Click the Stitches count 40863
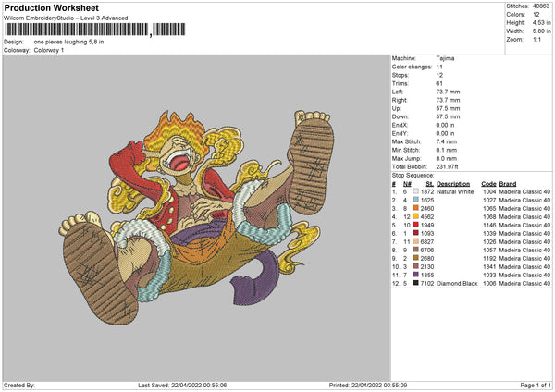Screen dimensions: 555x392 tap(541, 6)
